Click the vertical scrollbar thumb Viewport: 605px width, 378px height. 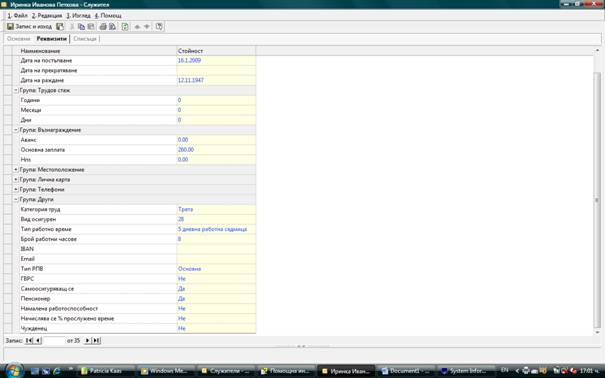597,199
